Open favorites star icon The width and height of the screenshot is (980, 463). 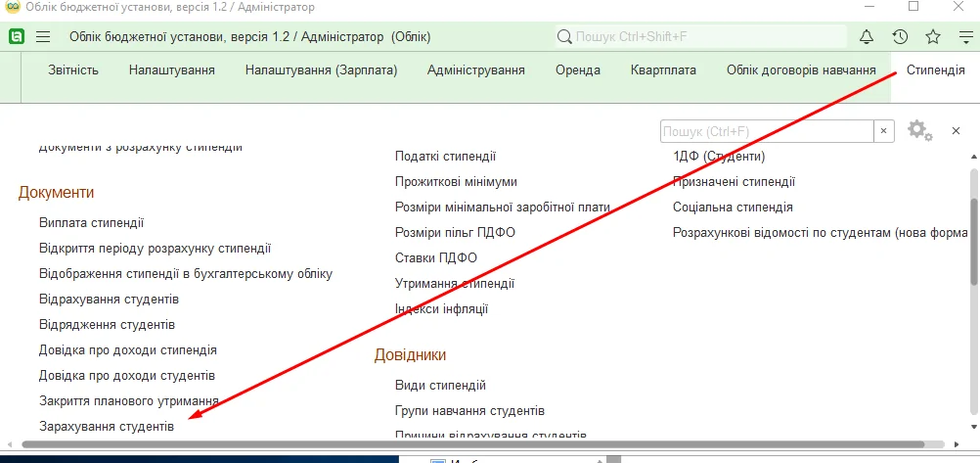(x=933, y=37)
